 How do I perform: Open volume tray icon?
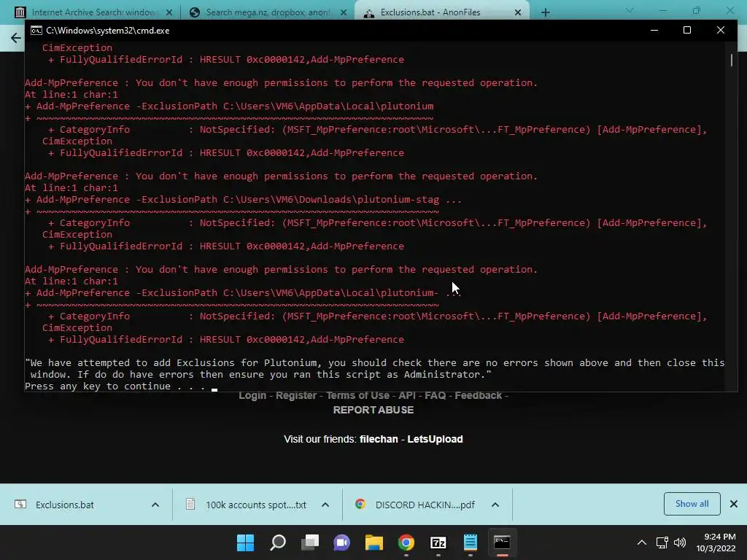coord(680,542)
